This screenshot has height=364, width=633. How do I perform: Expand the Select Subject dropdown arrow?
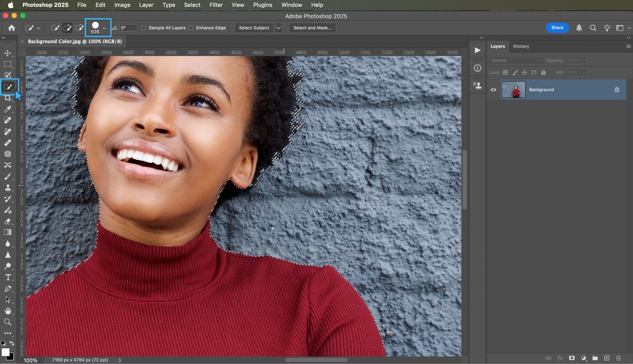[x=278, y=28]
